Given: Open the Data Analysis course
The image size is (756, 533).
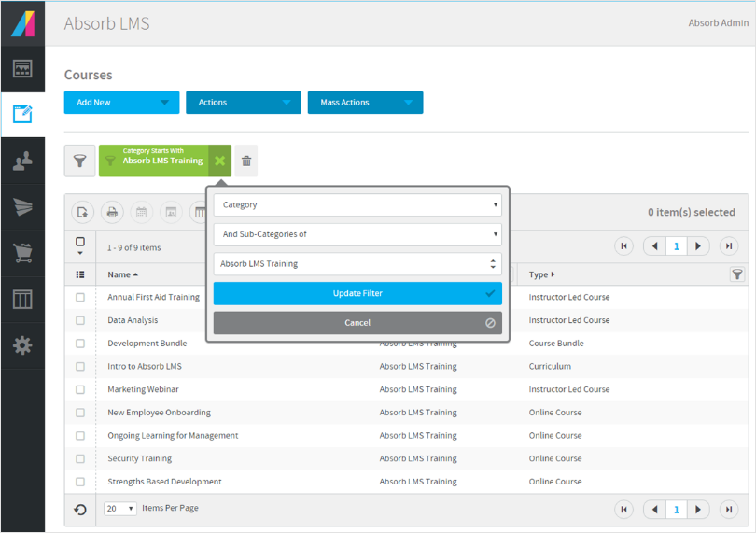Looking at the screenshot, I should (x=133, y=320).
